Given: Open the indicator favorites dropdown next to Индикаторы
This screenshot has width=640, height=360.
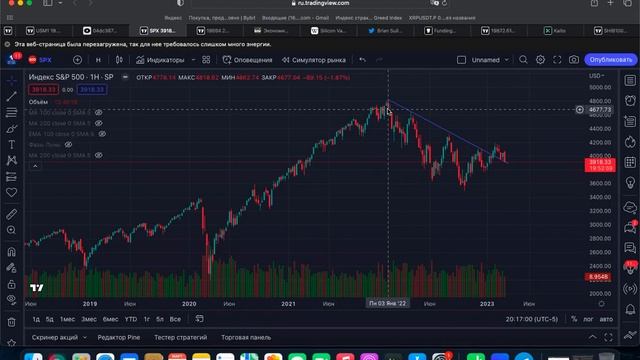Looking at the screenshot, I should (193, 60).
